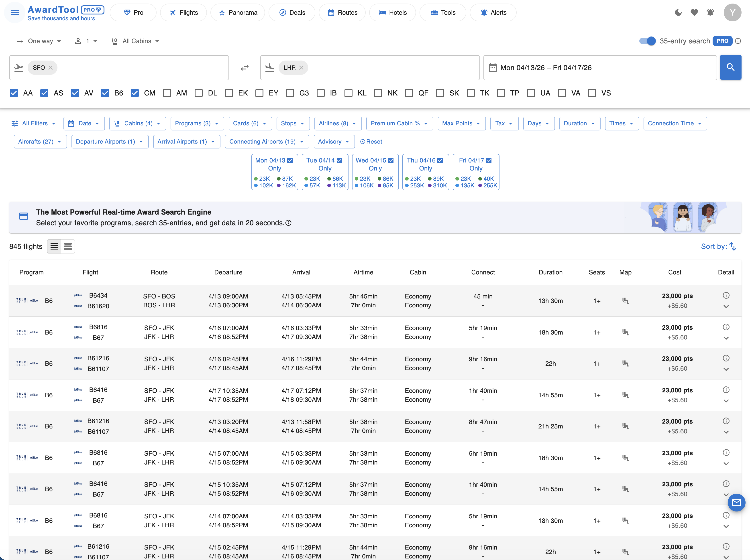Open the Flights nav tab
The width and height of the screenshot is (750, 560).
click(x=183, y=12)
